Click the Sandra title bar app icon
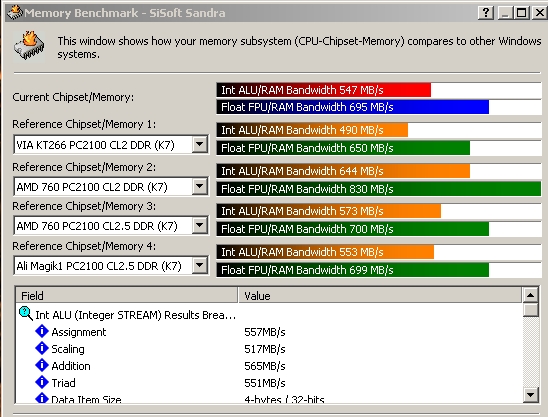548x417 pixels. click(15, 13)
